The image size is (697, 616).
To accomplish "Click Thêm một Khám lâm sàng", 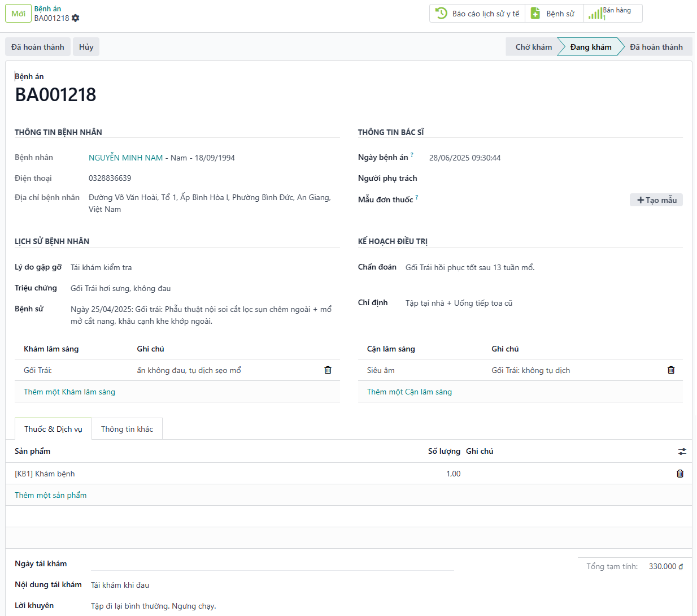I will pos(69,392).
